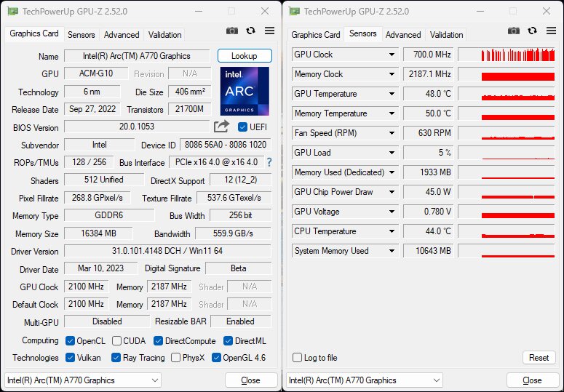This screenshot has height=392, width=564.
Task: Select Graphics Card tab in left window
Action: [34, 33]
